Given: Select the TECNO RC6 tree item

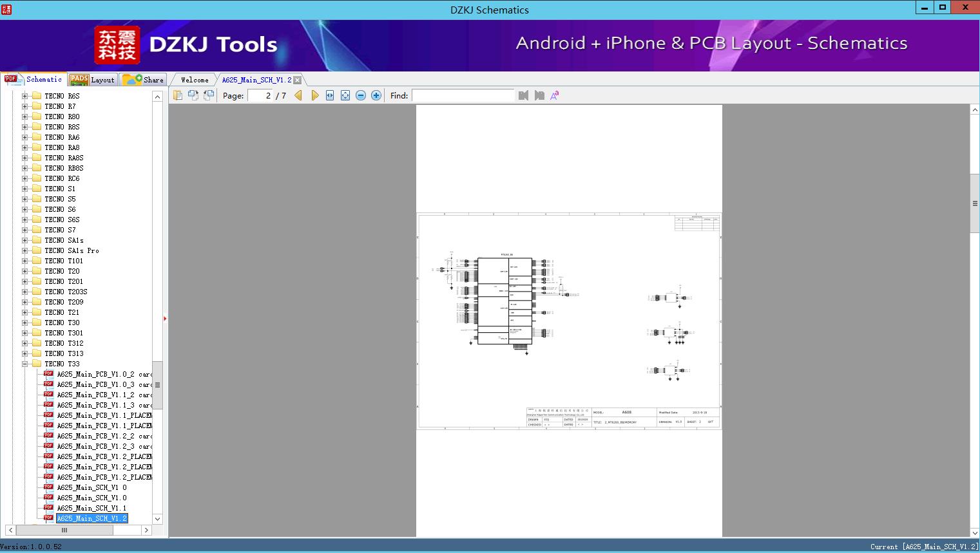Looking at the screenshot, I should [62, 178].
